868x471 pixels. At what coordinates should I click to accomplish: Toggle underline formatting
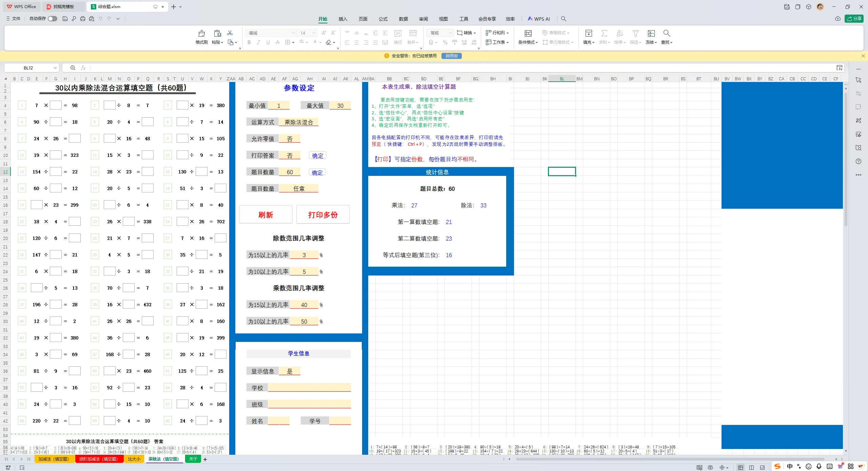pyautogui.click(x=268, y=42)
